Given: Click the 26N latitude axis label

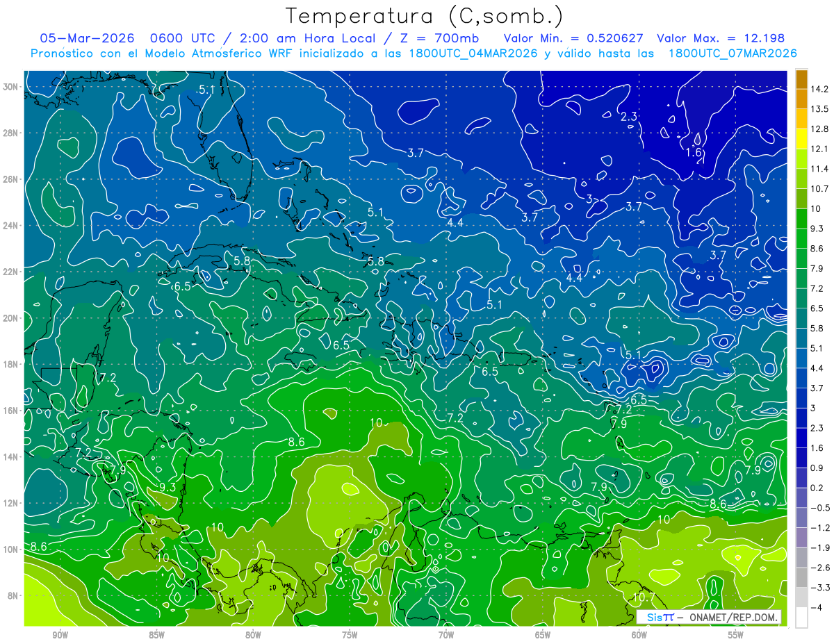Looking at the screenshot, I should click(10, 179).
